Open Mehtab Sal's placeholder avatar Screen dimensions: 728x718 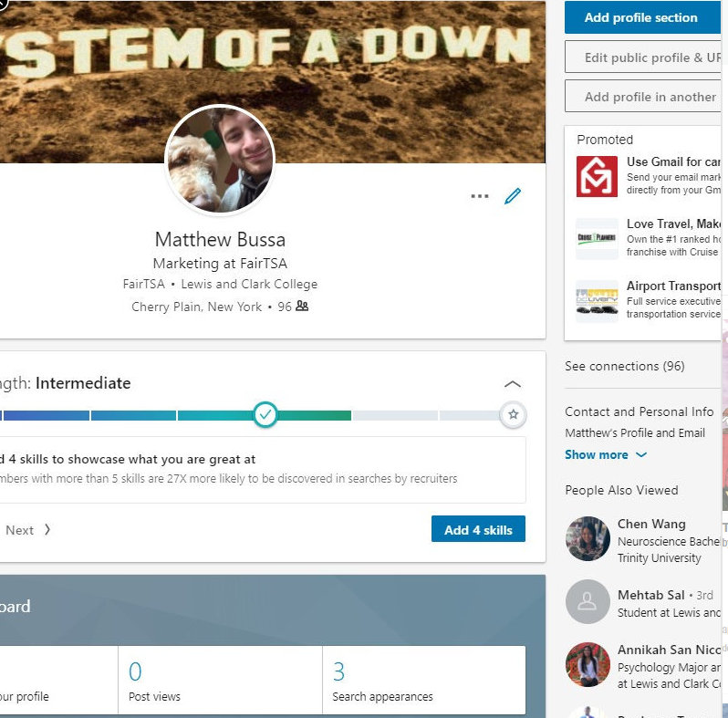pos(588,601)
